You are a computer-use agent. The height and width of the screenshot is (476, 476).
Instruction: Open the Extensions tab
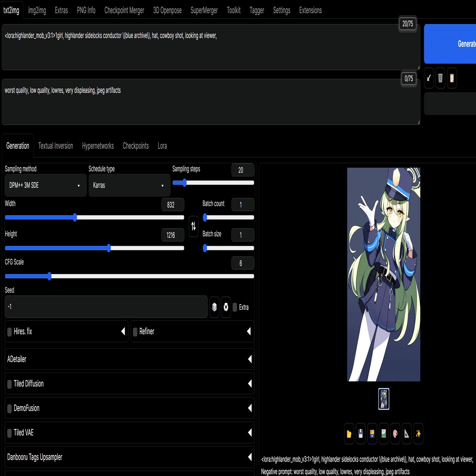coord(311,10)
